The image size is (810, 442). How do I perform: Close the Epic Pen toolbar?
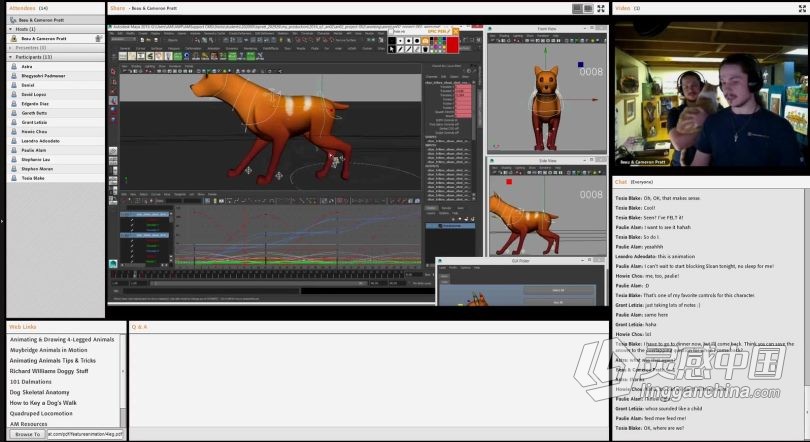[456, 31]
